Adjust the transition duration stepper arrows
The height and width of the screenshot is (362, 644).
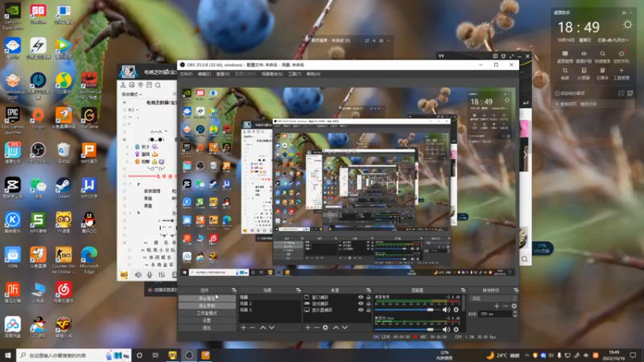(515, 314)
